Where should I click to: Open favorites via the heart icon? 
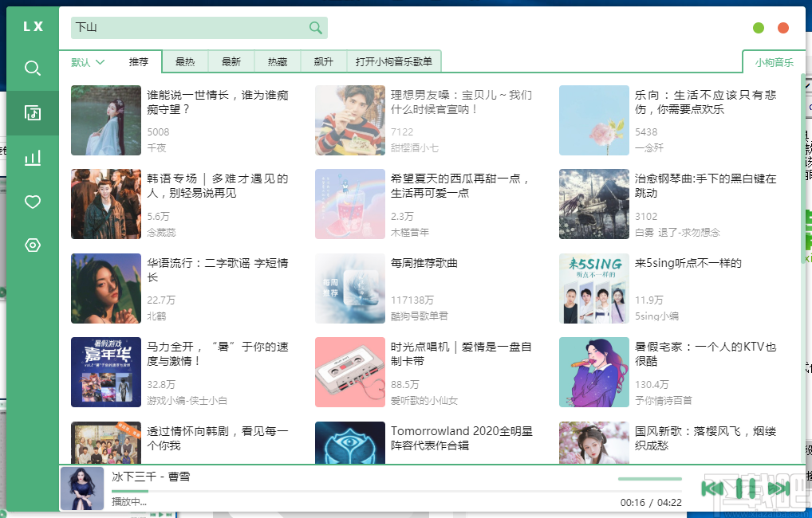tap(32, 202)
